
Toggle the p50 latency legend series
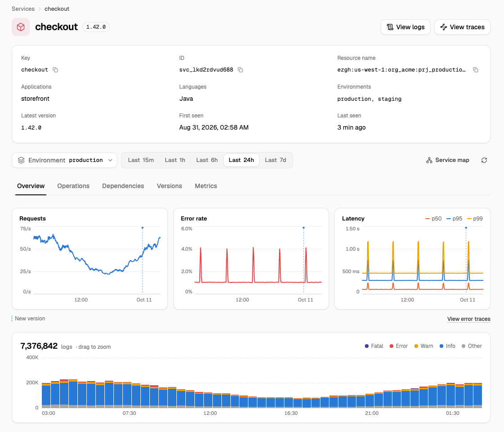coord(433,219)
